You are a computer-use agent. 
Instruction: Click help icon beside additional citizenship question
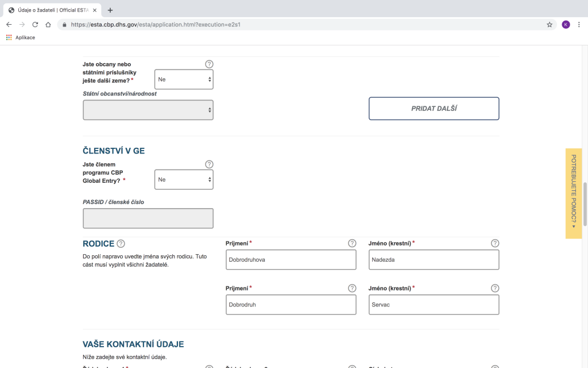pos(209,64)
